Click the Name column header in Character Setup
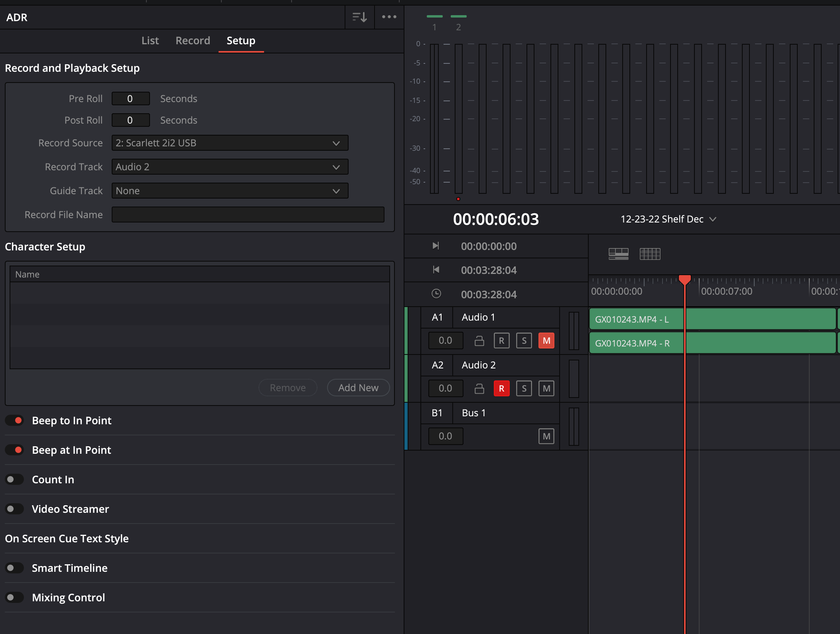 click(x=199, y=274)
